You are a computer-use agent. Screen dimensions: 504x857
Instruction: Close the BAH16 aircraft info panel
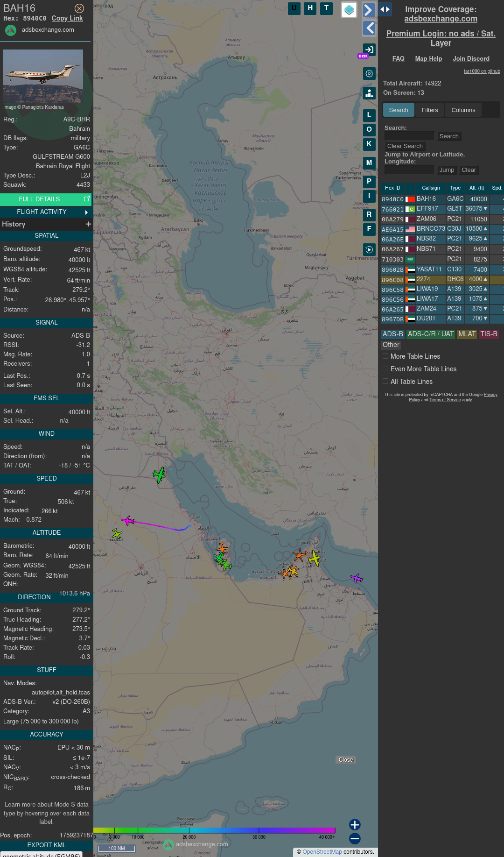click(x=79, y=8)
